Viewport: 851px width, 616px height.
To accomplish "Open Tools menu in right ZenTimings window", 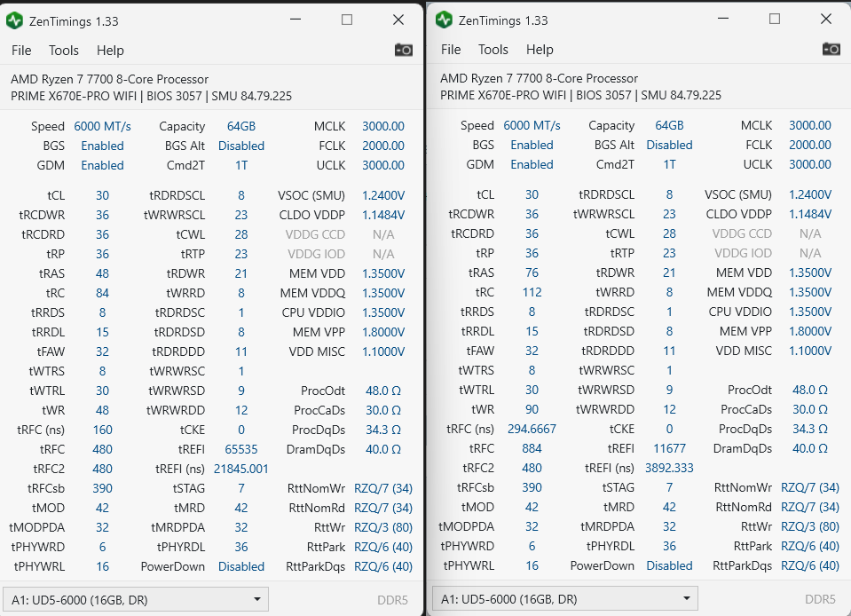I will point(493,50).
